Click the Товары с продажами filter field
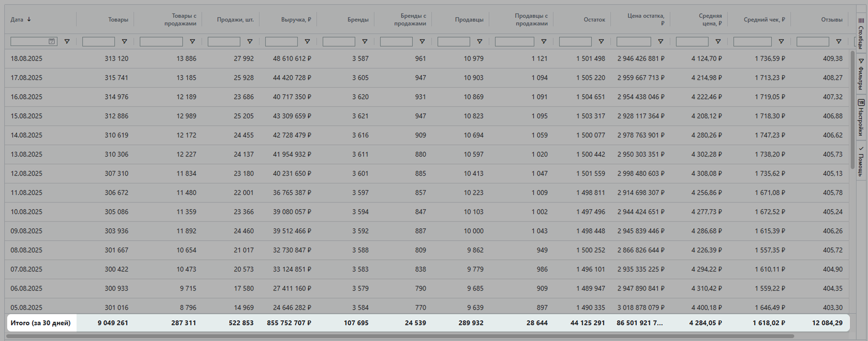The width and height of the screenshot is (868, 341). pos(161,41)
